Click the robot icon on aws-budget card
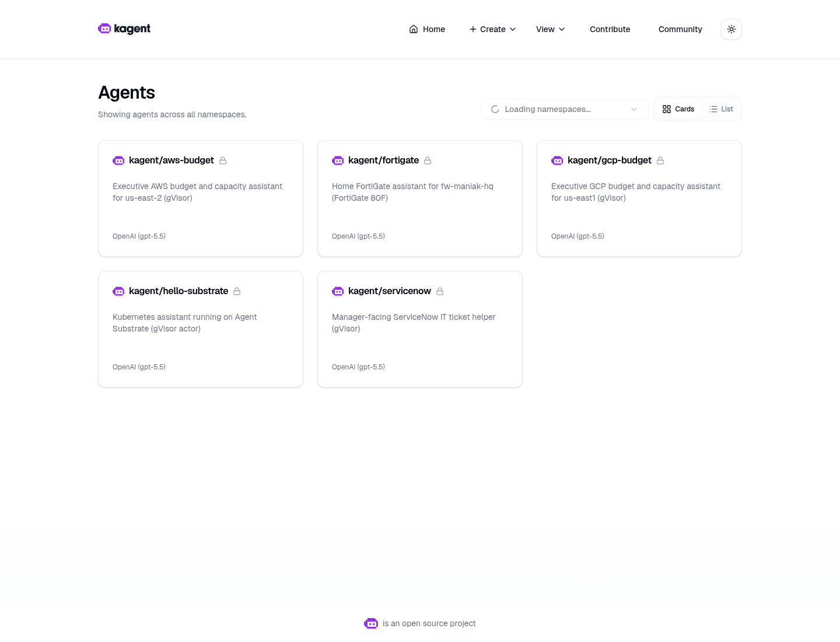 (x=118, y=160)
